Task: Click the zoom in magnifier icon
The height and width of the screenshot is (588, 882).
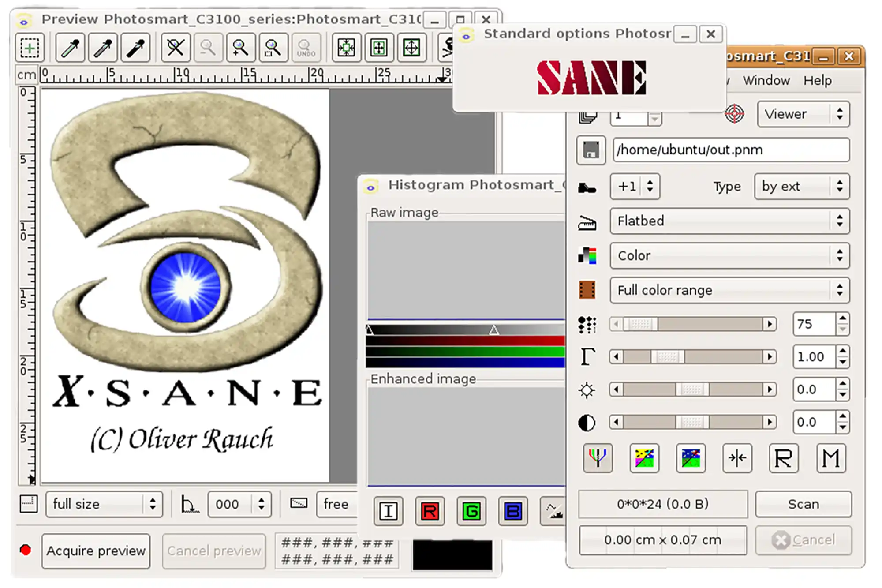Action: (240, 47)
